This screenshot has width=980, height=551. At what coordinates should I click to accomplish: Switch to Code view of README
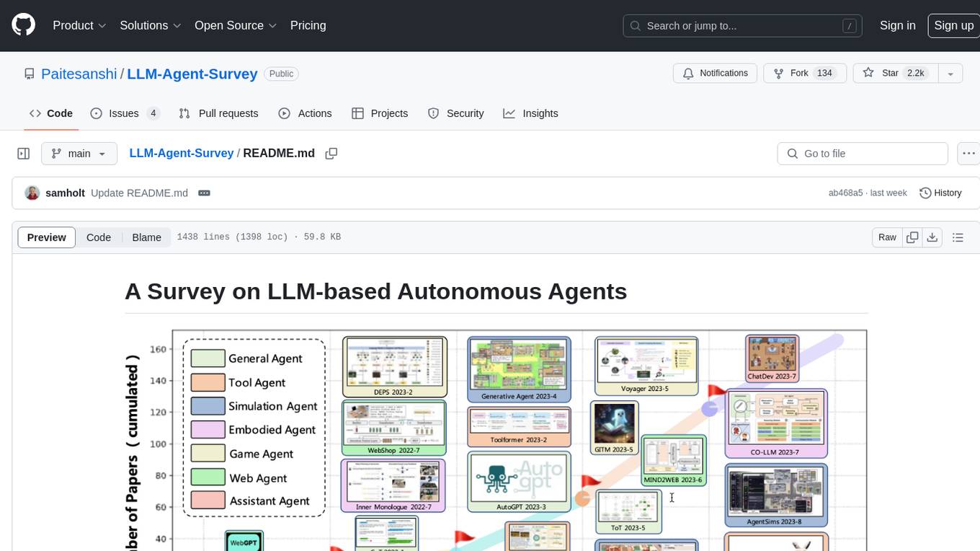99,237
